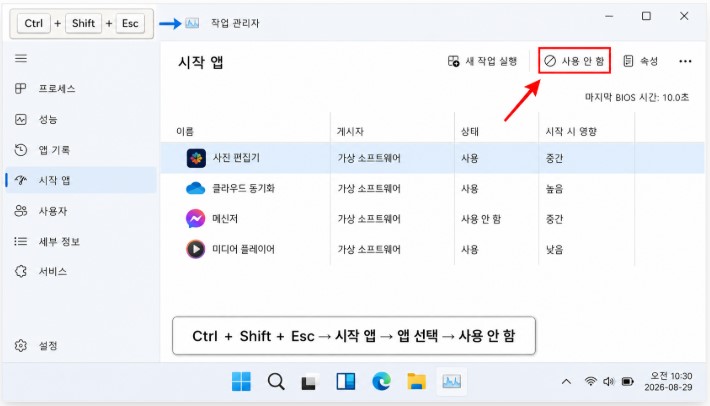
Task: Open taskbar Search magnifier
Action: click(x=276, y=382)
